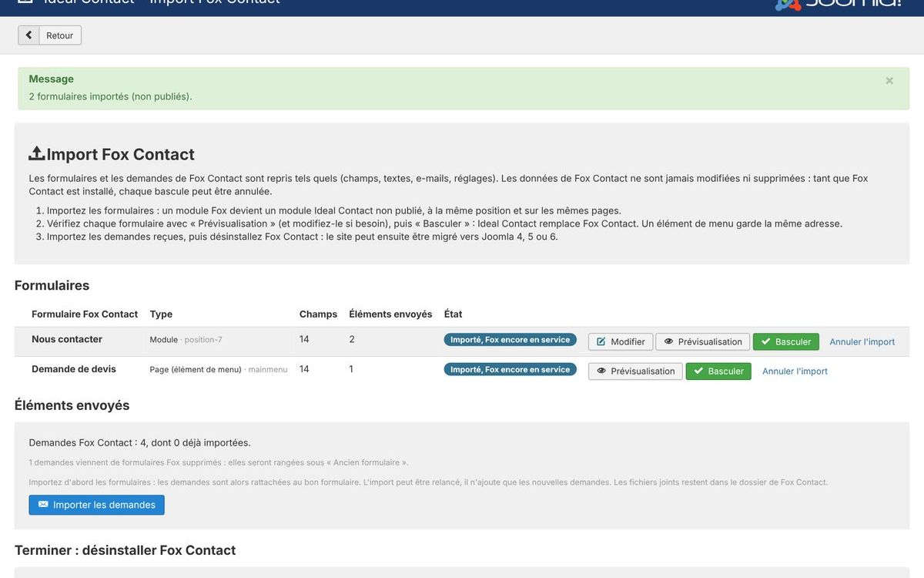924x578 pixels.
Task: Select the Demande de devis form name
Action: [x=74, y=369]
